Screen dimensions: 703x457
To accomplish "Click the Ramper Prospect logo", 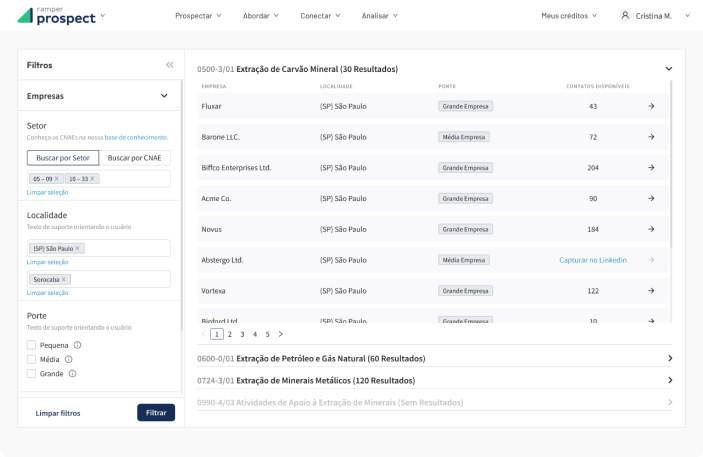I will 56,16.
